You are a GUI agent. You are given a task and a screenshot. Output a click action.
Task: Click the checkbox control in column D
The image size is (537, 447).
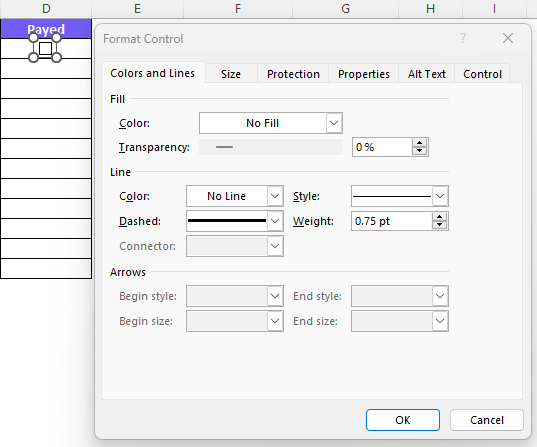pos(45,48)
